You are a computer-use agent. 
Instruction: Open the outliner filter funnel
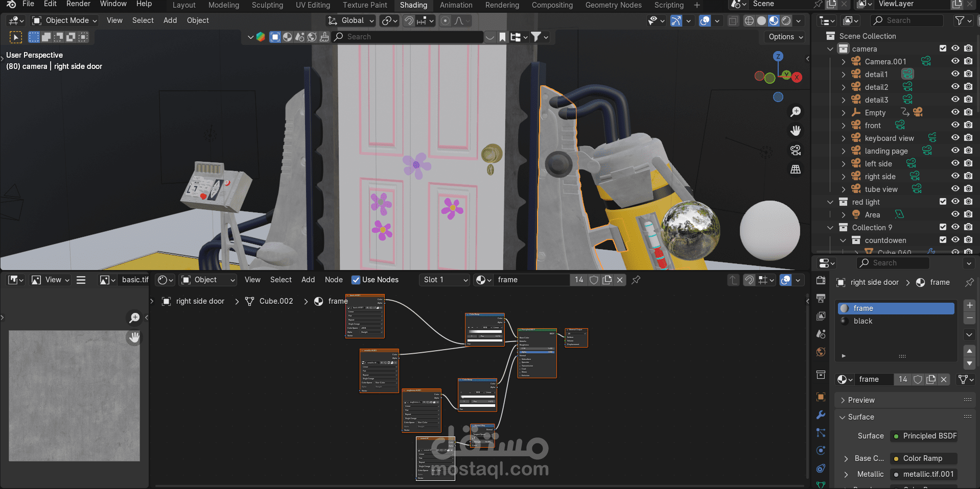click(x=960, y=20)
